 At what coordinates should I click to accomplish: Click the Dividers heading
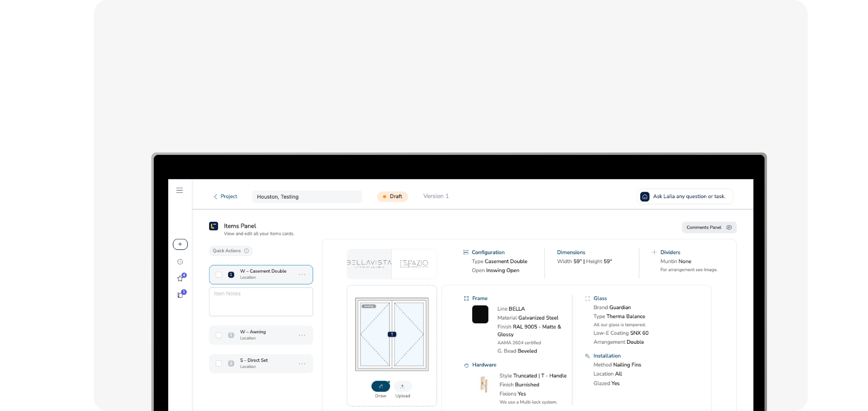(x=670, y=252)
